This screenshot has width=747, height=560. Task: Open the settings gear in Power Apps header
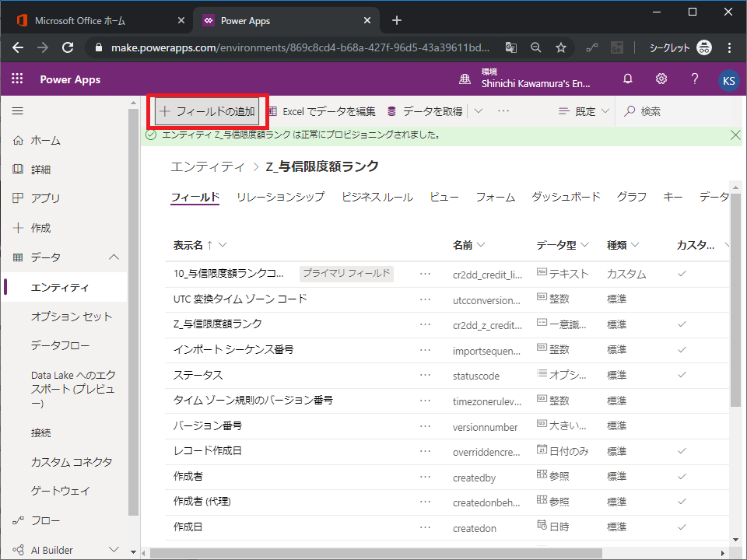tap(661, 79)
